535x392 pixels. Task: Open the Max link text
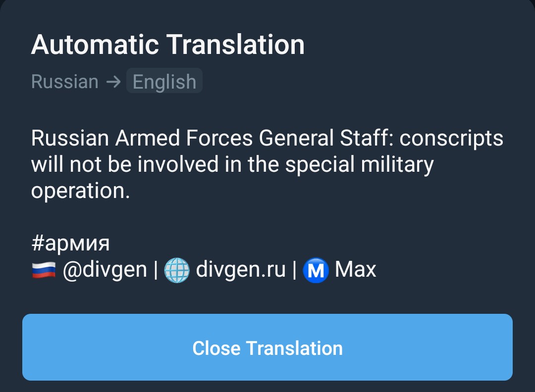[355, 270]
